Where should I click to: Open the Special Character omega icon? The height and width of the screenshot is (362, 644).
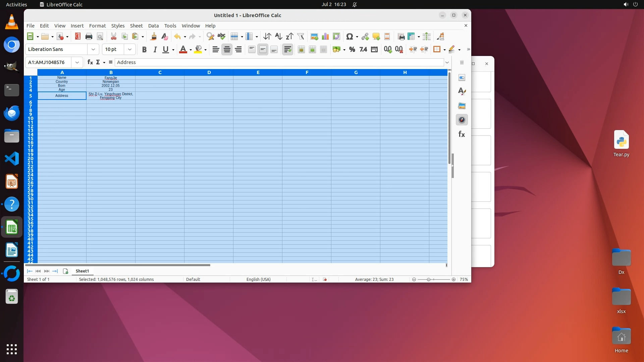(349, 37)
